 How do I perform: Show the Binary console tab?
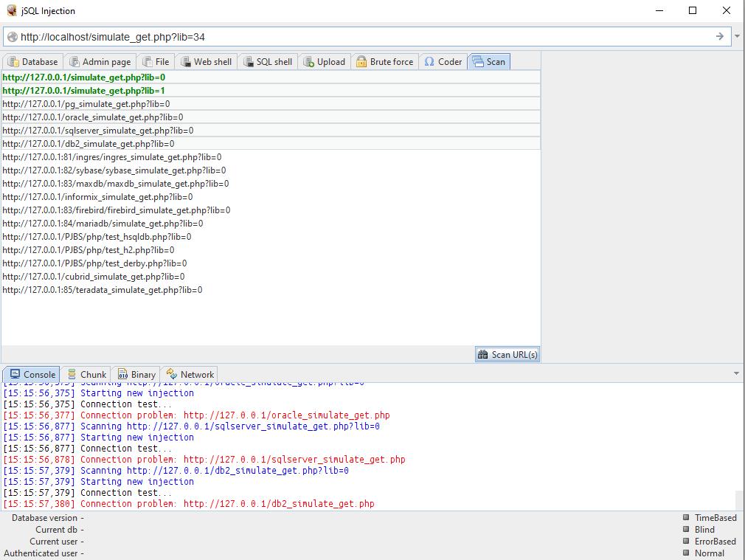pyautogui.click(x=136, y=374)
